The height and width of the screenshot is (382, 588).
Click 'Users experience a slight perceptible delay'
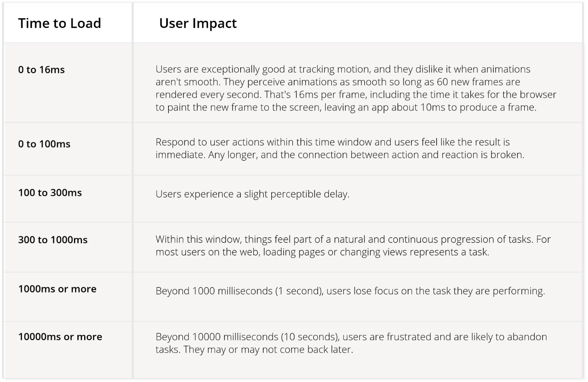coord(252,194)
